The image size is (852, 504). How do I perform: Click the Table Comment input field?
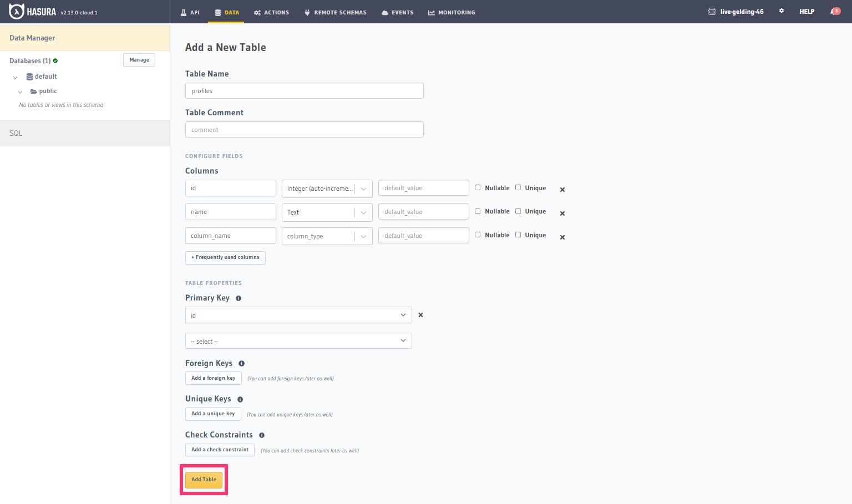304,130
